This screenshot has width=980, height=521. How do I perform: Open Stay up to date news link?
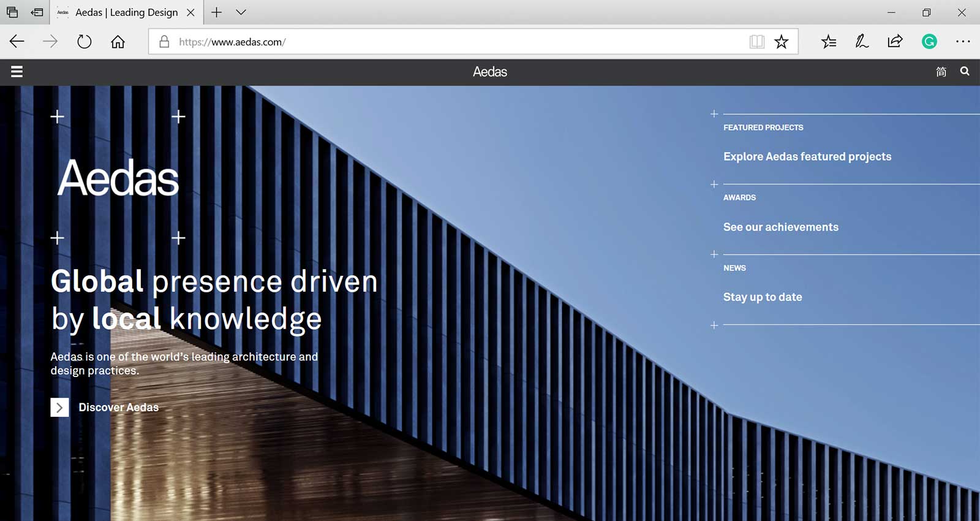(x=763, y=297)
